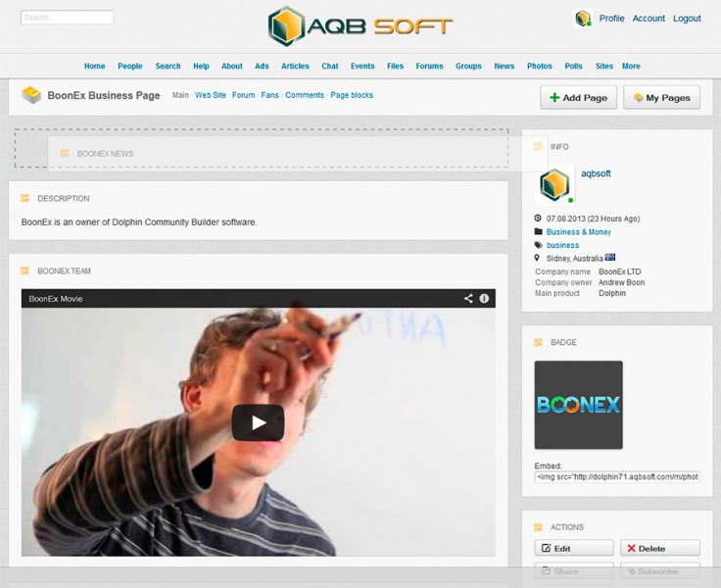Screen dimensions: 721x588
Task: Click the Add Page button
Action: tap(578, 98)
